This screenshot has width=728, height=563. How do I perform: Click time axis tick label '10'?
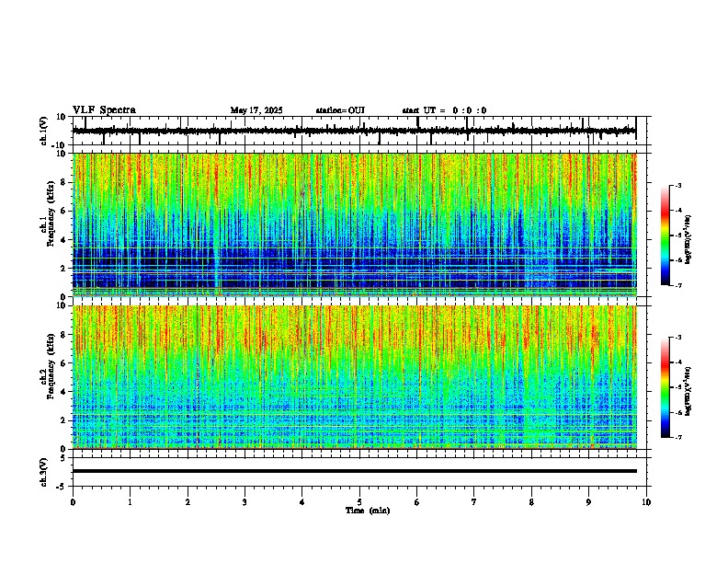(646, 502)
